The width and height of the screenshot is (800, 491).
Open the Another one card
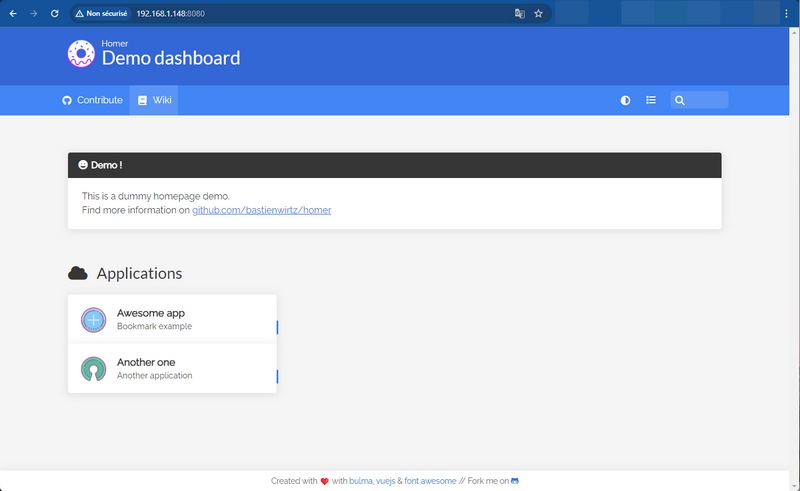[172, 369]
